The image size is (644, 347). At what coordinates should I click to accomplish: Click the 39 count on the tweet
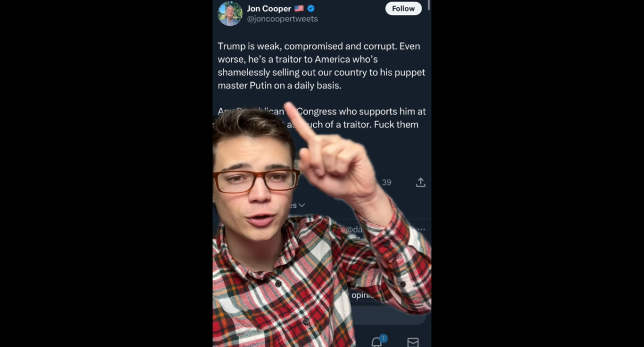[386, 182]
